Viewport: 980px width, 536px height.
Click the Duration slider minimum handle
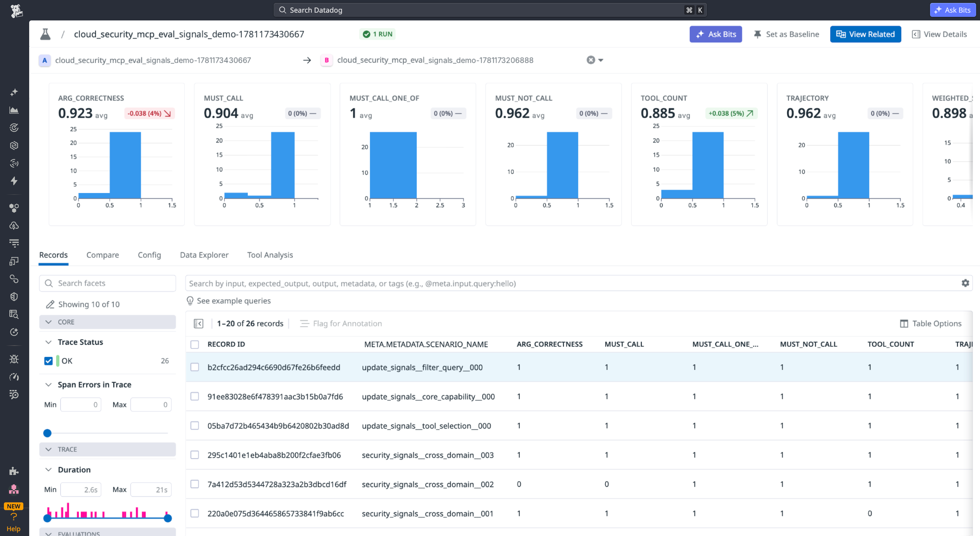47,518
